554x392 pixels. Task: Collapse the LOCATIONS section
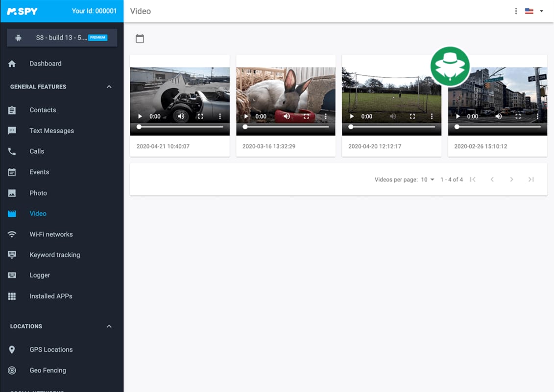pyautogui.click(x=109, y=326)
